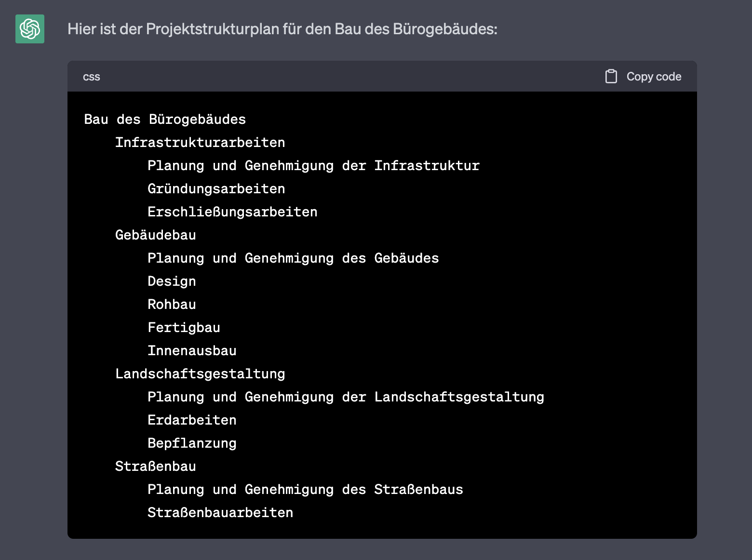This screenshot has width=752, height=560.
Task: Click the Gebäudebau heading line
Action: click(155, 235)
